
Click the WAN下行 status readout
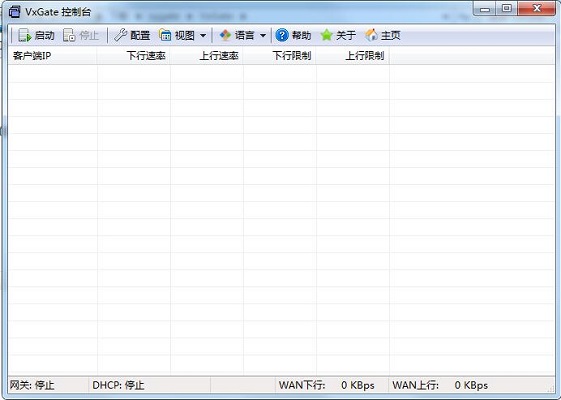331,385
